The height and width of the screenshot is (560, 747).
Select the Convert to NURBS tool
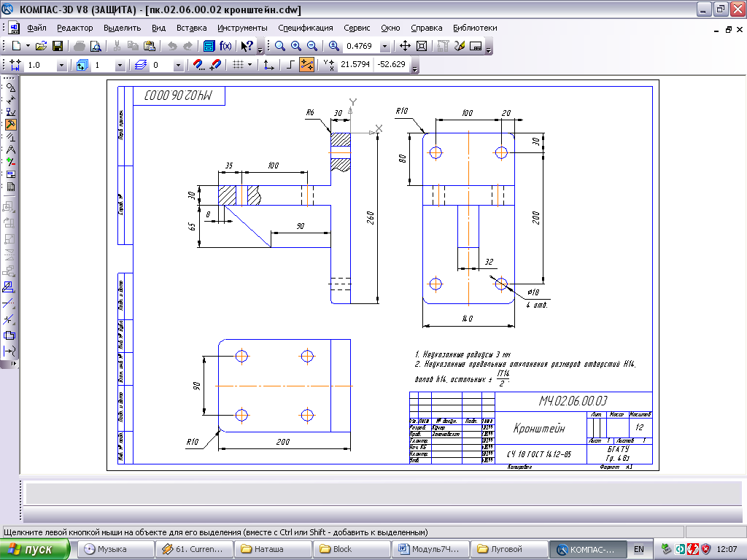coord(9,351)
